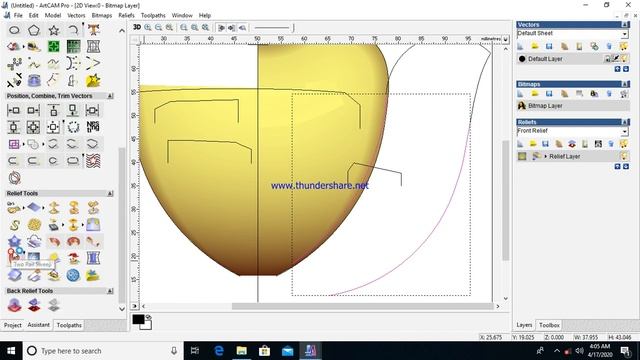Select the Create Polygon tool

(x=34, y=30)
